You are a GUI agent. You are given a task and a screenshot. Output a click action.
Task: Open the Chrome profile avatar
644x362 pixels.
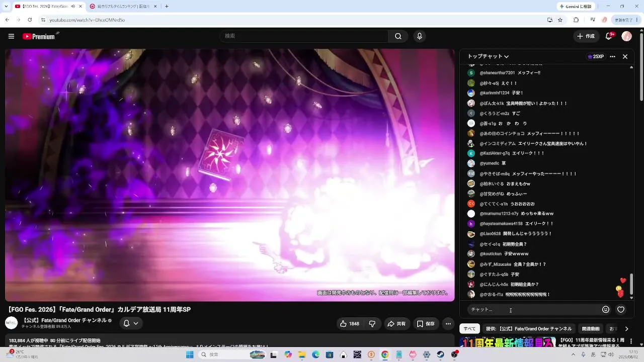click(604, 20)
